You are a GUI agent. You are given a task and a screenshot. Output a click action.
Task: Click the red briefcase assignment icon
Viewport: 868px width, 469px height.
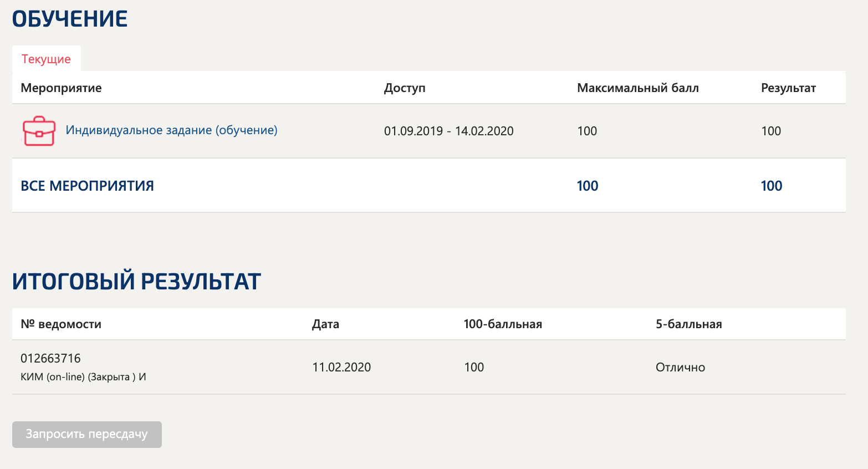39,131
